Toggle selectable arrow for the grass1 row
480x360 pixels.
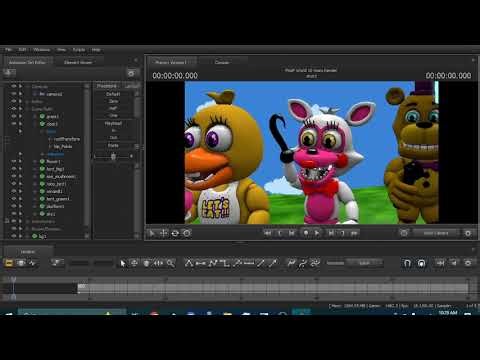21,116
